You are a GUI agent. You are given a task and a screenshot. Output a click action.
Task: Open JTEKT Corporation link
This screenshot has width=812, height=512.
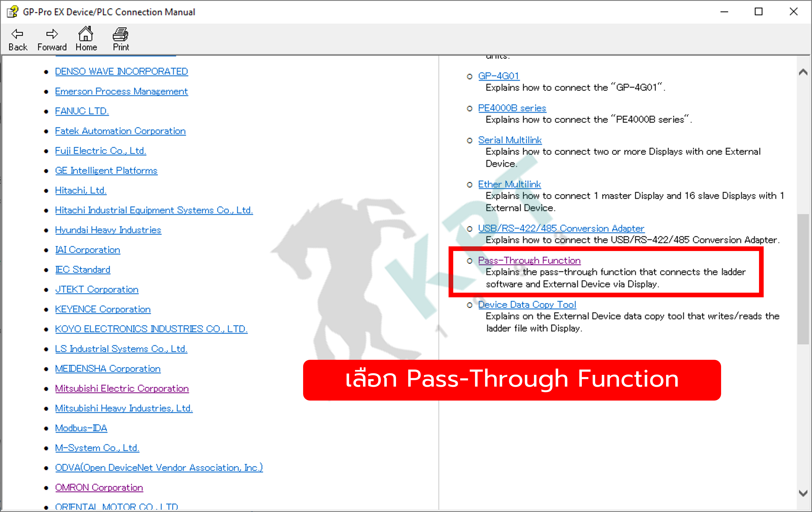click(x=97, y=289)
